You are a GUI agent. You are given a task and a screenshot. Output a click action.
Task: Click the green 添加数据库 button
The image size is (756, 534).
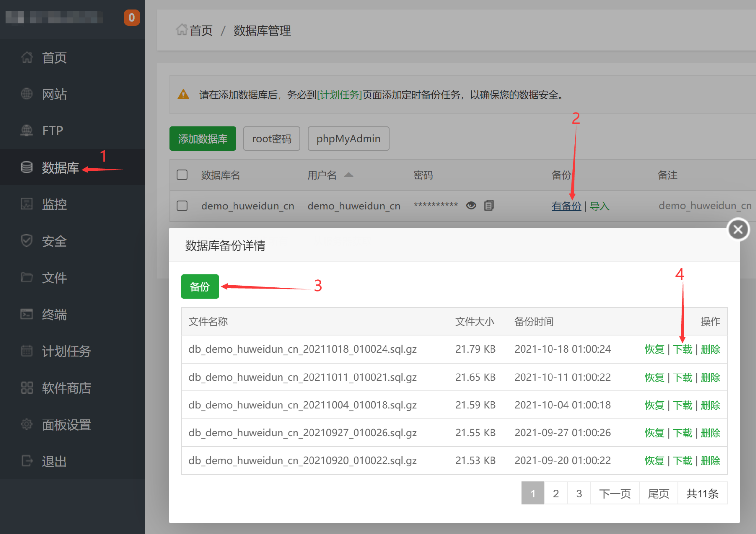[203, 139]
